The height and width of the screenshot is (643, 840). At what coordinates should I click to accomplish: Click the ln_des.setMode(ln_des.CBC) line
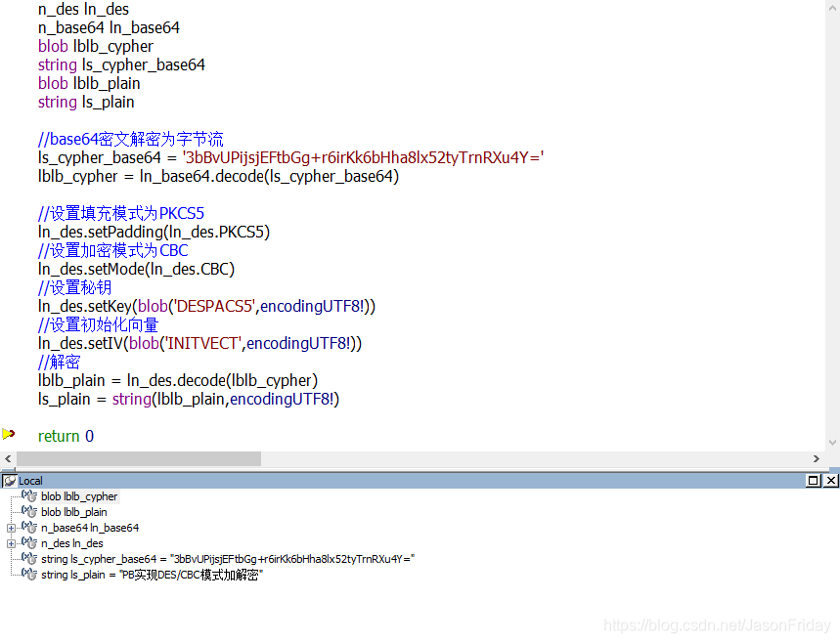click(x=136, y=270)
